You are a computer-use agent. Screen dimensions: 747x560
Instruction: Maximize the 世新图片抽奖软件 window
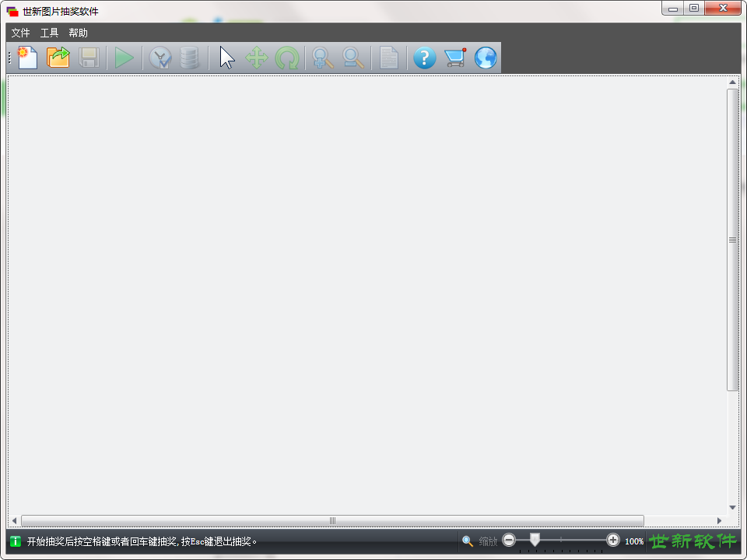694,8
